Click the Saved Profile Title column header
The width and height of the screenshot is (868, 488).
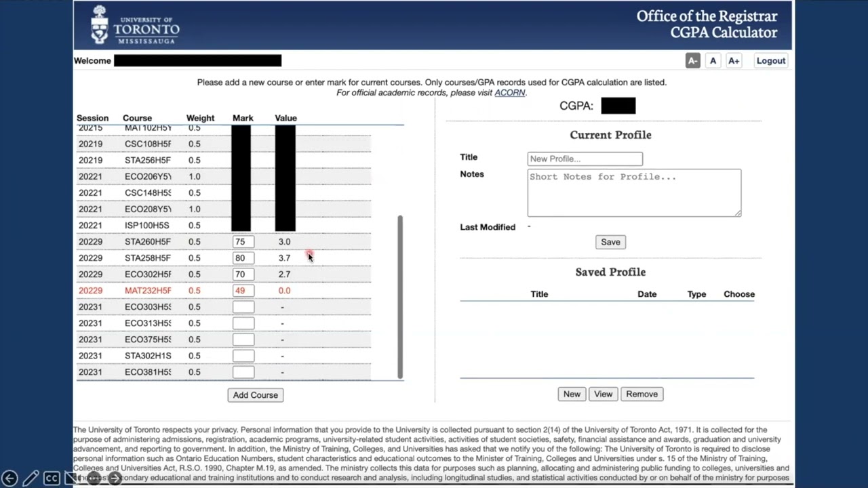tap(539, 294)
